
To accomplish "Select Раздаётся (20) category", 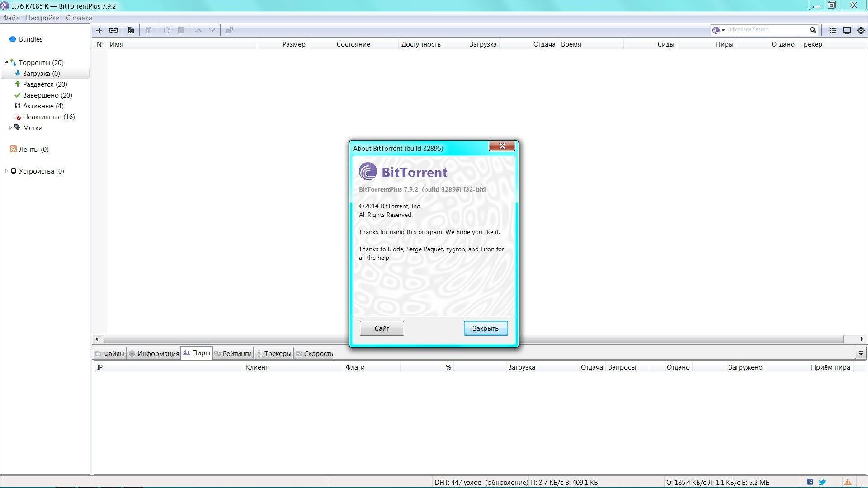I will [45, 84].
